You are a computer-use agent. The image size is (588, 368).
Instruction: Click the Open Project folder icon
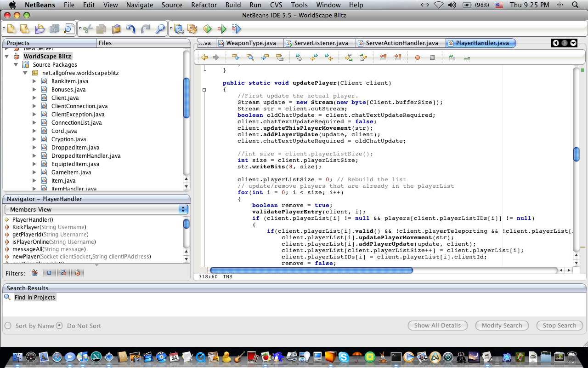(x=40, y=29)
